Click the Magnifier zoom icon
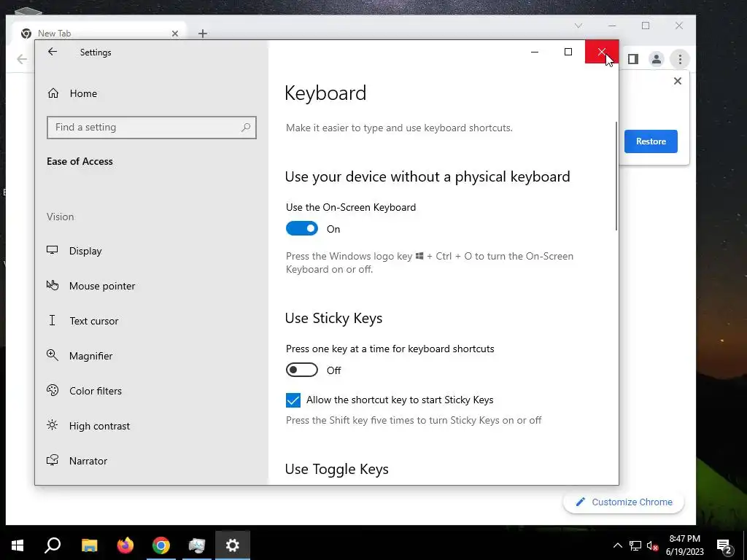Screen dimensions: 747x560 53,355
